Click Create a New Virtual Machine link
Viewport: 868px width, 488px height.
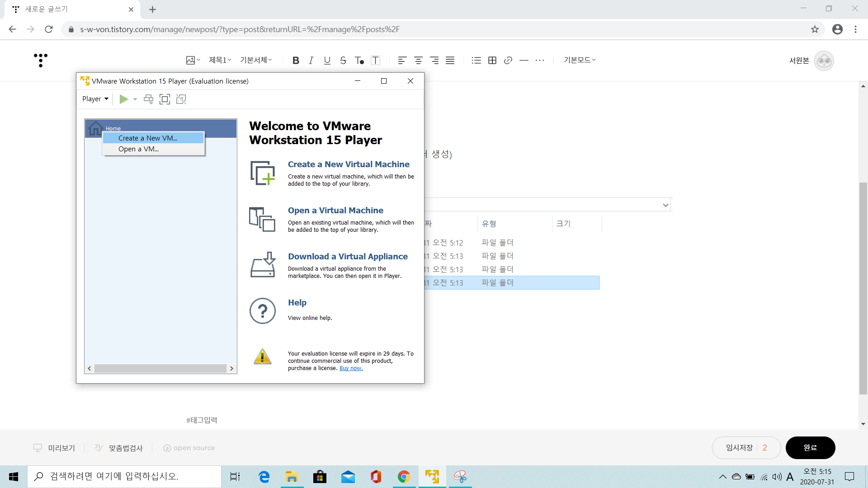coord(349,164)
